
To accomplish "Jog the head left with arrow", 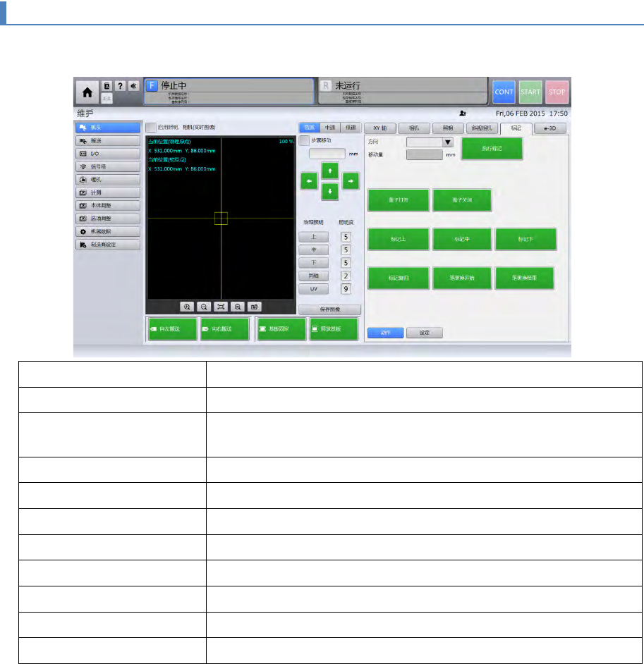I will click(309, 181).
